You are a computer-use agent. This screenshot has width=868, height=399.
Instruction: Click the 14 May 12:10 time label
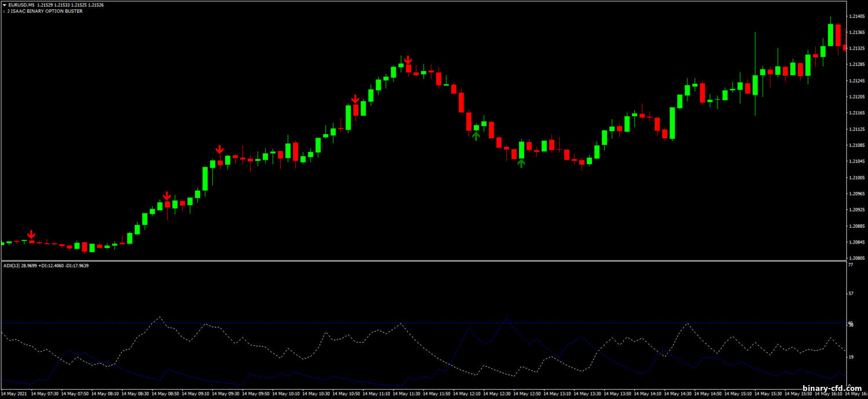coord(466,394)
